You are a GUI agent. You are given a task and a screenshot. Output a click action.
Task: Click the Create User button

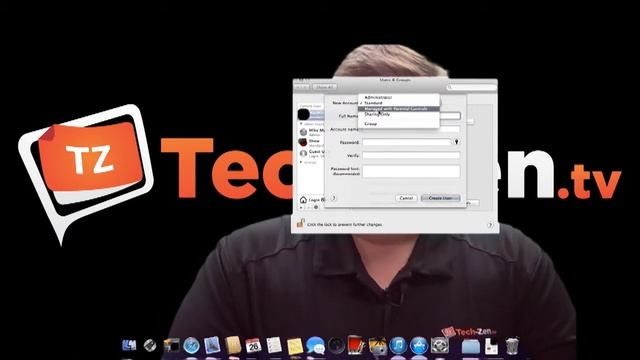440,198
